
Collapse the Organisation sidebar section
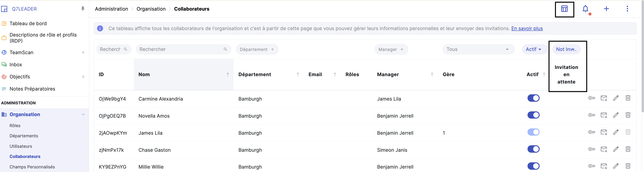[83, 114]
